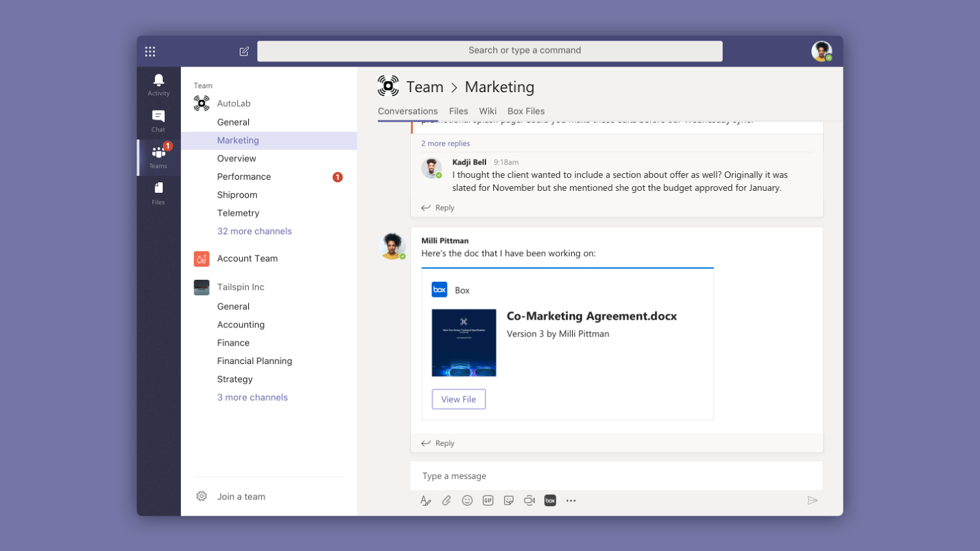Image resolution: width=980 pixels, height=551 pixels.
Task: Click the Search or type a command box
Action: tap(490, 51)
